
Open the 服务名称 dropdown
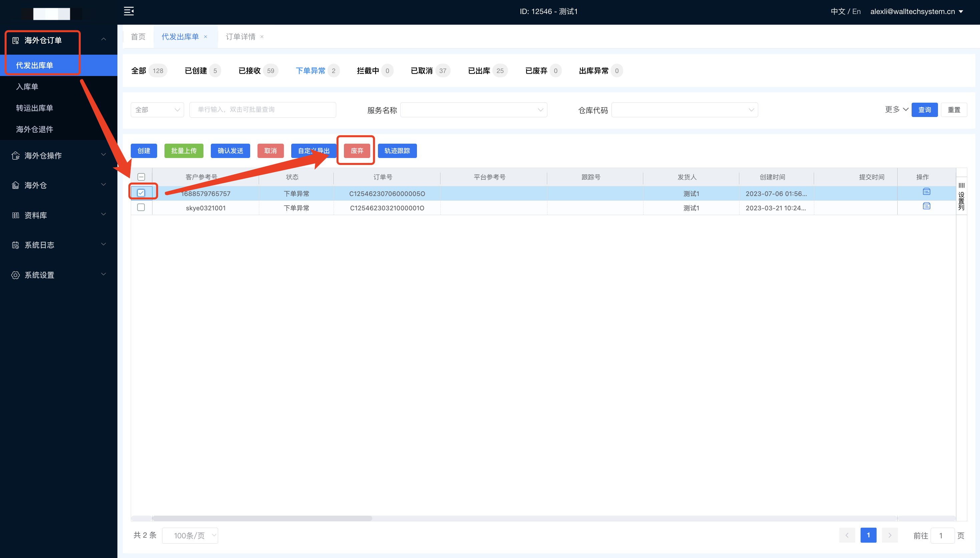(x=474, y=110)
